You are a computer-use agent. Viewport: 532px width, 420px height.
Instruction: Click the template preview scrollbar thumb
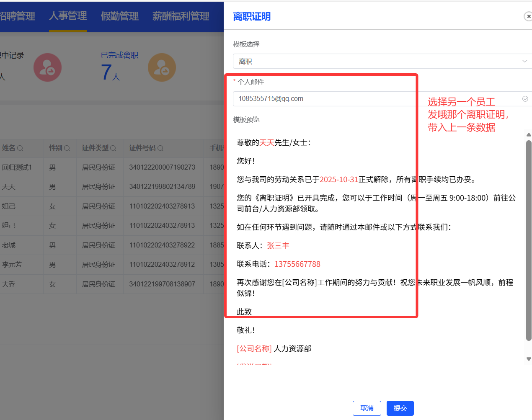coord(529,241)
